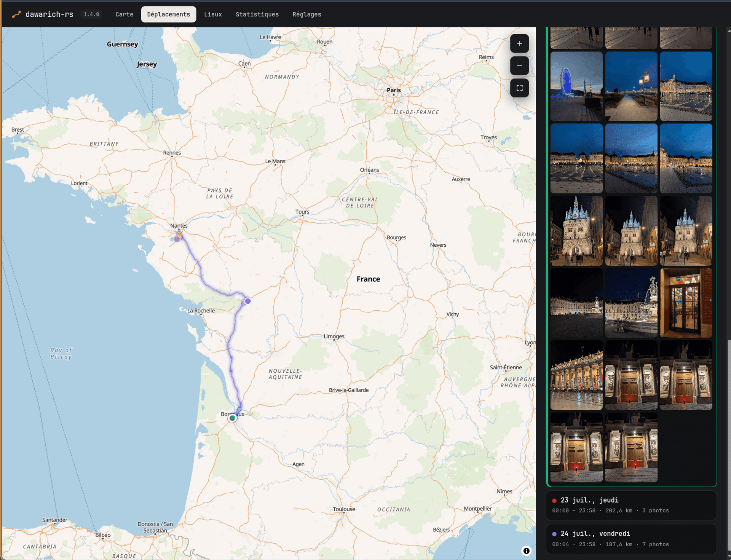Open the Réglages tab
This screenshot has width=731, height=560.
[306, 14]
